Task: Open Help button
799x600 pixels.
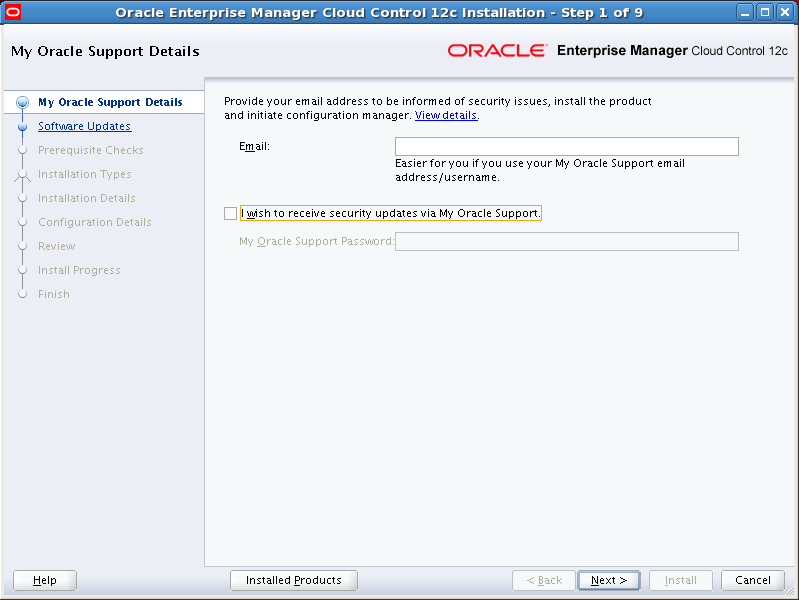Action: pyautogui.click(x=45, y=580)
